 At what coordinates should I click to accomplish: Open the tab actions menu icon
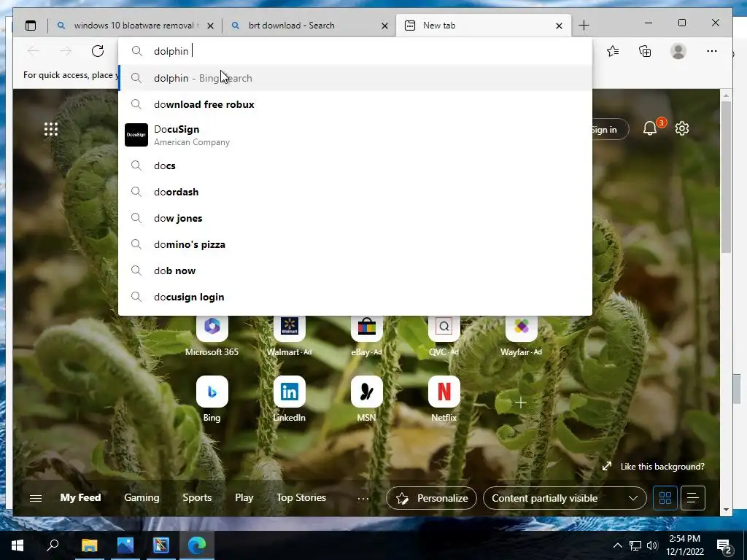coord(31,26)
